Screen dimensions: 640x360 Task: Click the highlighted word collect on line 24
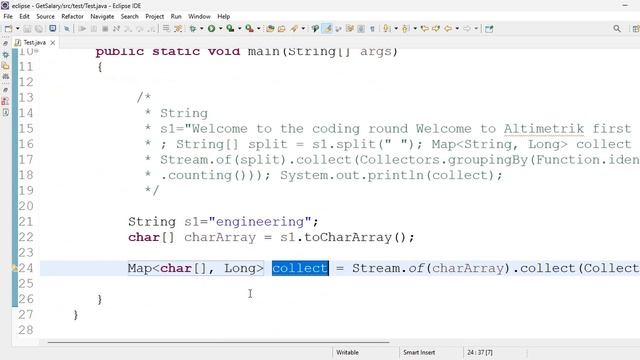click(300, 268)
